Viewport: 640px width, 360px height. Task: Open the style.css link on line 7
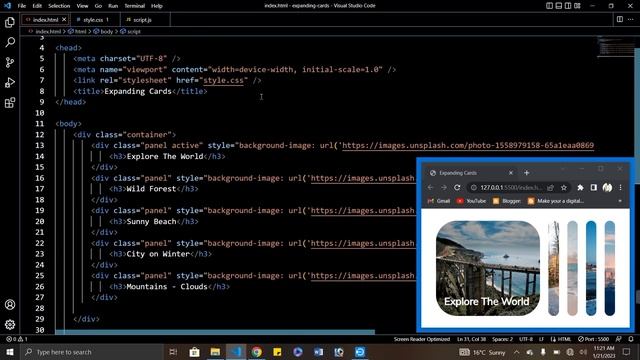[223, 80]
